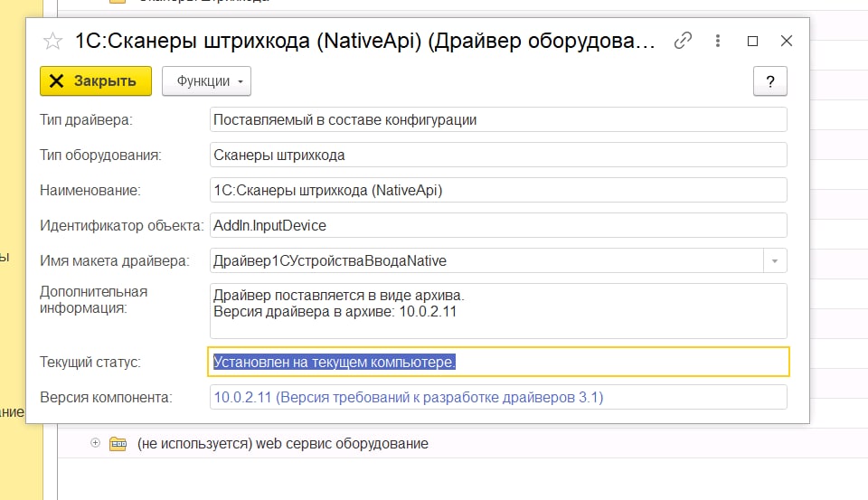Click the Версия компонента 10.0.2.11 link
The image size is (868, 500).
(x=408, y=397)
